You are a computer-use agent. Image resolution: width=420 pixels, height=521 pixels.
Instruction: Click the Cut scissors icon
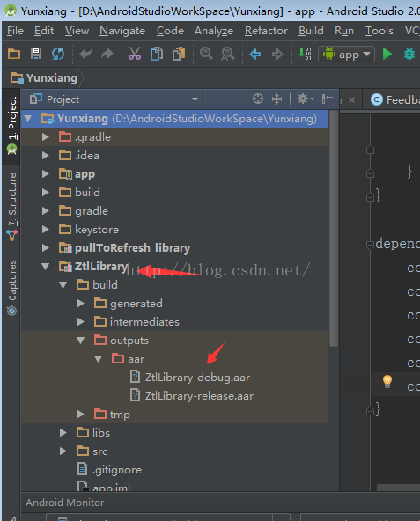click(135, 54)
